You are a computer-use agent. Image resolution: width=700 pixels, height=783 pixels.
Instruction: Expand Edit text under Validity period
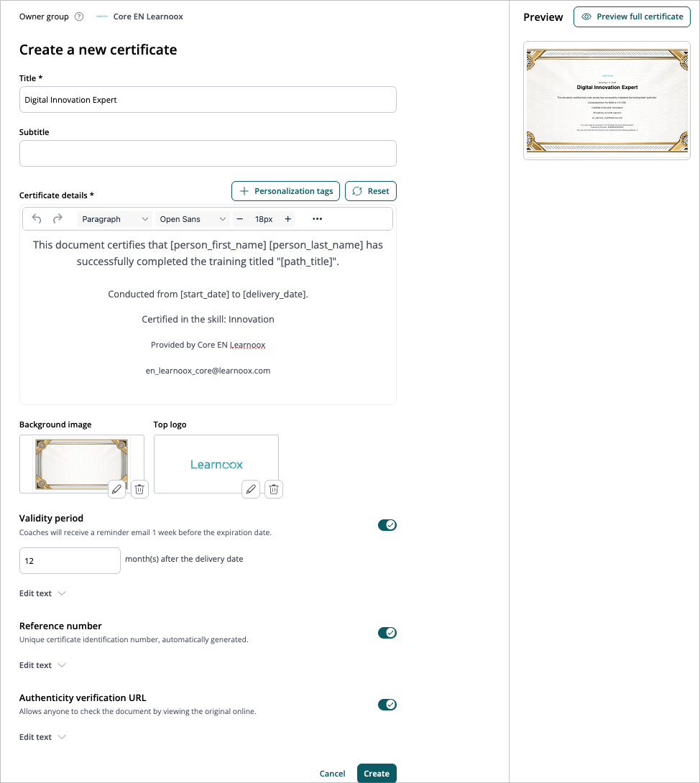click(42, 593)
